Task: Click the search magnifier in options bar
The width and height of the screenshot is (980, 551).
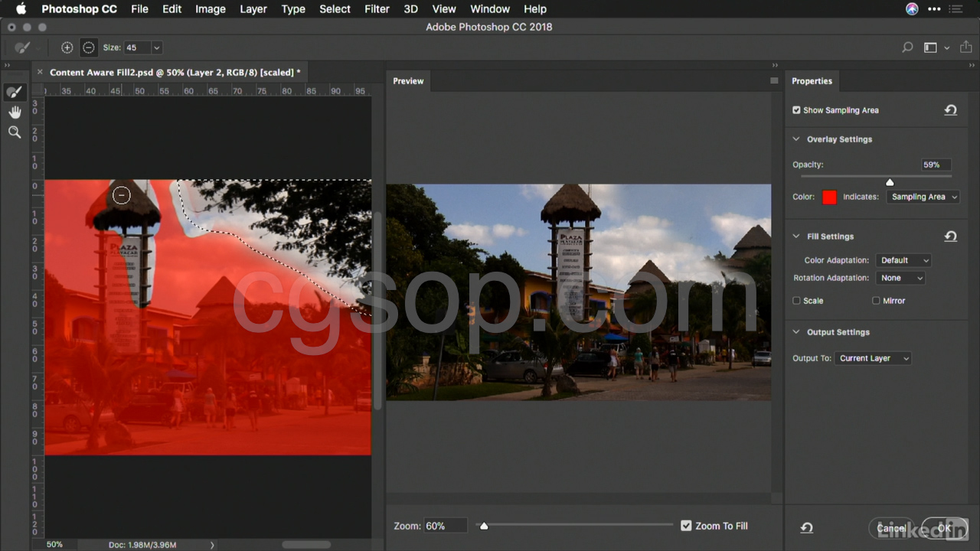Action: (907, 47)
